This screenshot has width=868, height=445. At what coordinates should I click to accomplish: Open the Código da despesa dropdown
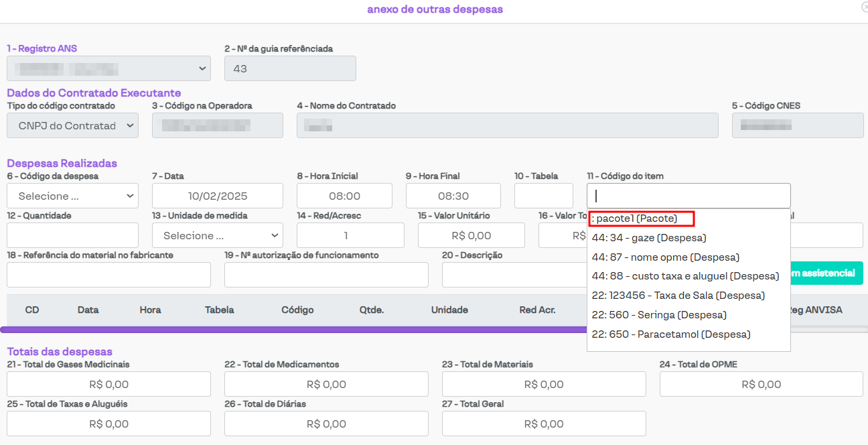coord(72,196)
